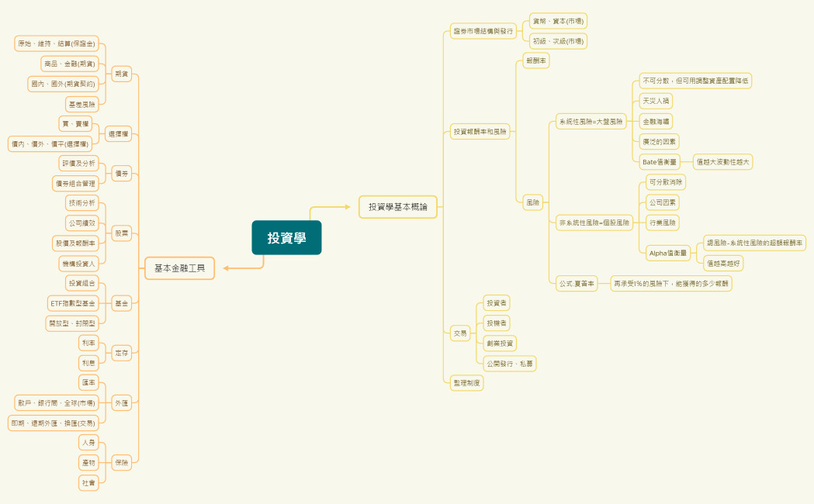Select the 投資學基本概論 branch node

(397, 207)
